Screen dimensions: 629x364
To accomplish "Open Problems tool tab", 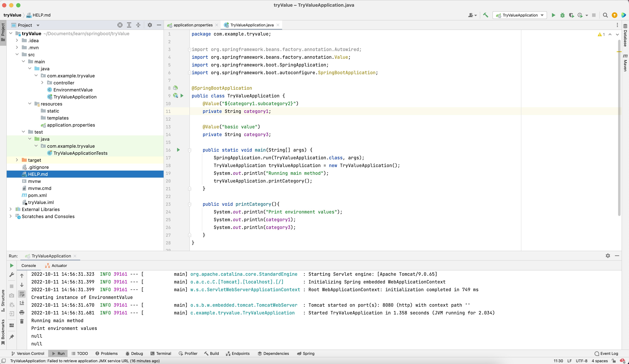I will (x=107, y=353).
